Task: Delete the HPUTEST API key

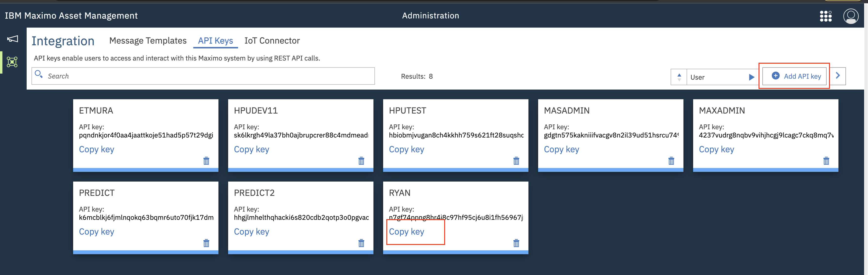Action: 516,161
